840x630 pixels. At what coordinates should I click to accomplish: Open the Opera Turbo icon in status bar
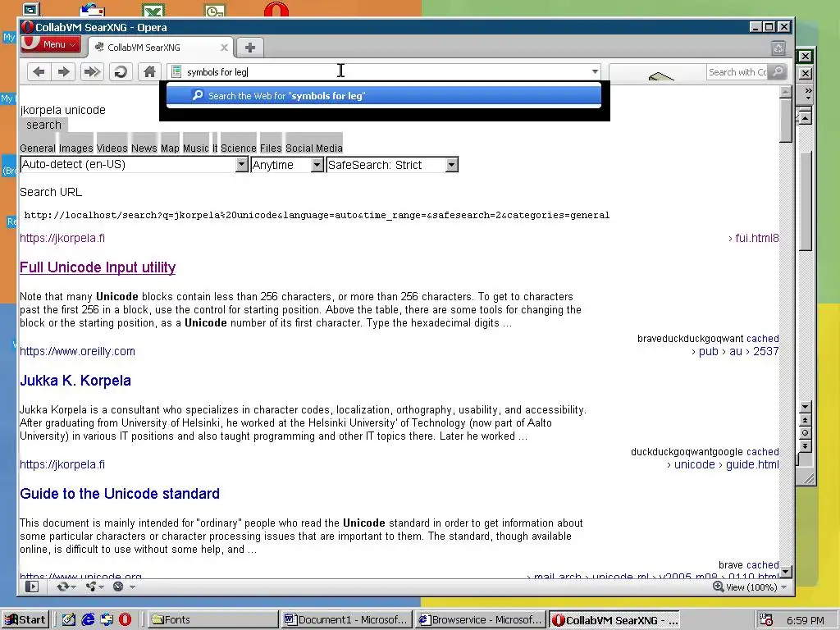[x=118, y=587]
